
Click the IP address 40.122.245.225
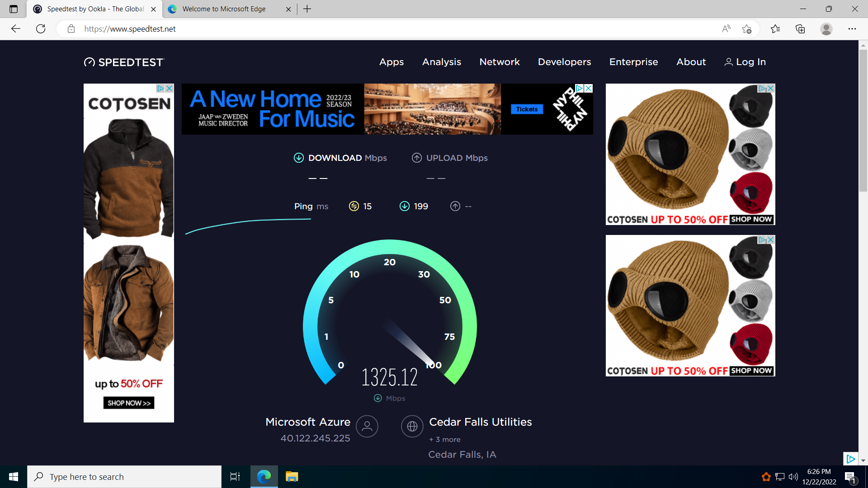(x=315, y=438)
